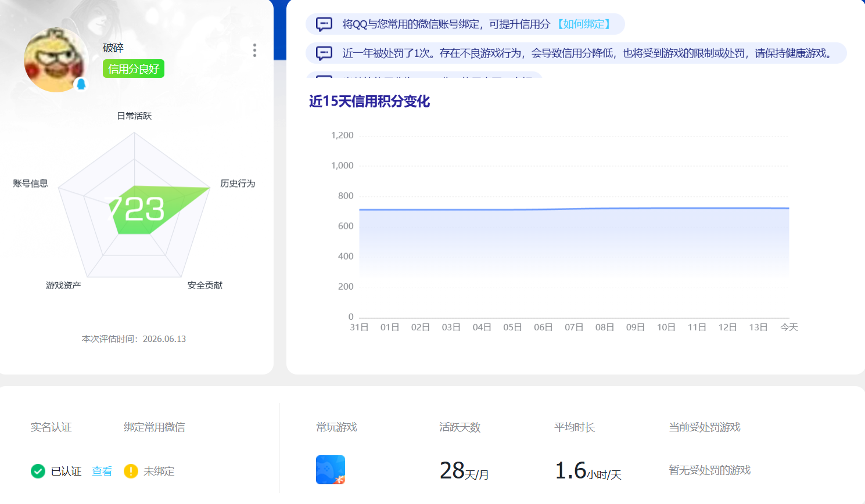Click the 未绑定 WeChat status text

[159, 471]
